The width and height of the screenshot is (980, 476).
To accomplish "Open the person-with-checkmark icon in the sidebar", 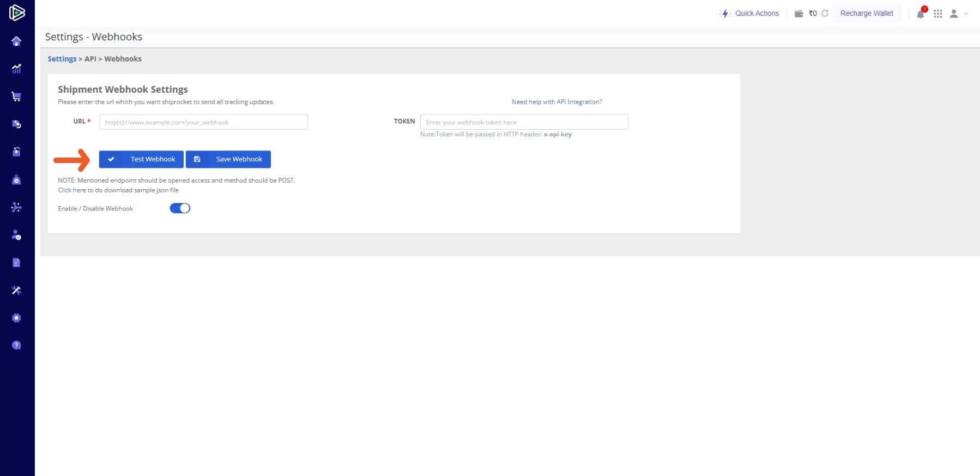I will click(x=17, y=235).
